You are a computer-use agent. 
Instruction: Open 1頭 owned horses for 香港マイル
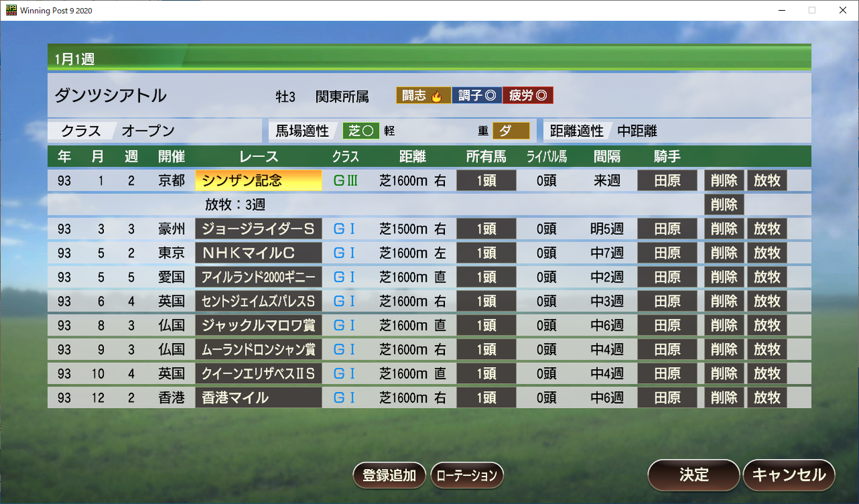pyautogui.click(x=487, y=398)
